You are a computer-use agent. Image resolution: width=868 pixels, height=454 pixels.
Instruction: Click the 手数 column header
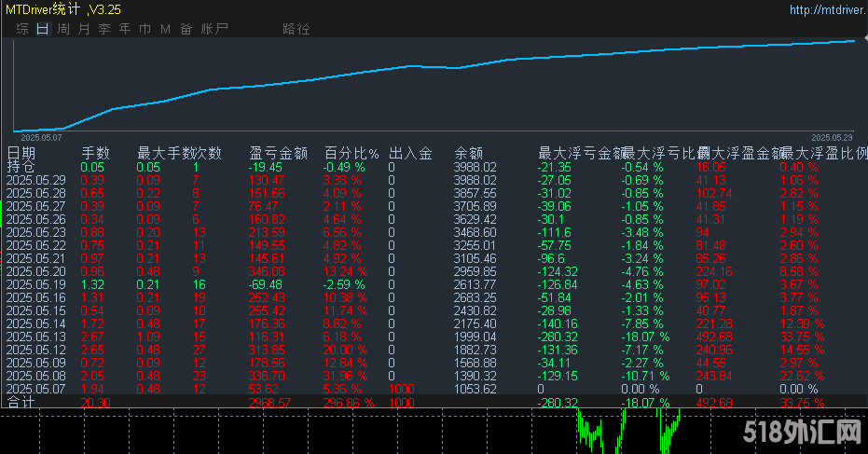point(96,154)
